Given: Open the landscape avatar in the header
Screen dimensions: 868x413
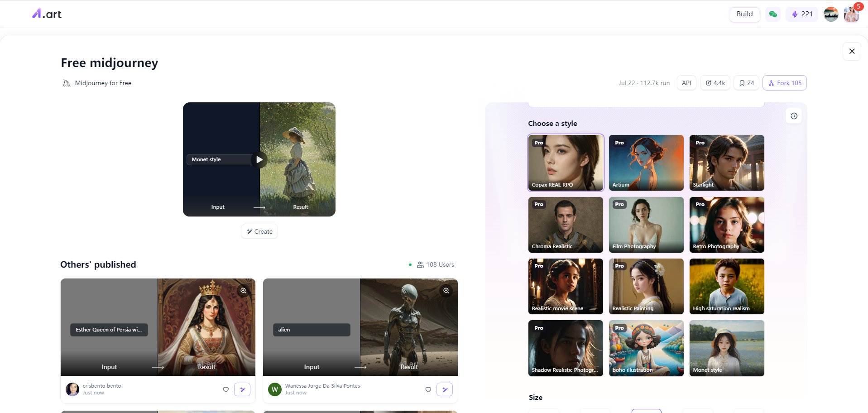Looking at the screenshot, I should 831,14.
